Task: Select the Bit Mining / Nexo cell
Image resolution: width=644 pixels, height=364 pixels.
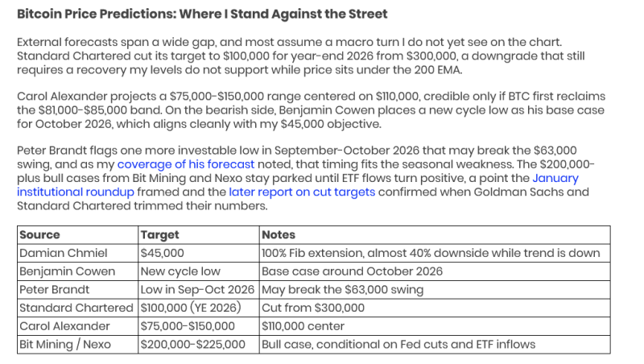Action: 77,345
